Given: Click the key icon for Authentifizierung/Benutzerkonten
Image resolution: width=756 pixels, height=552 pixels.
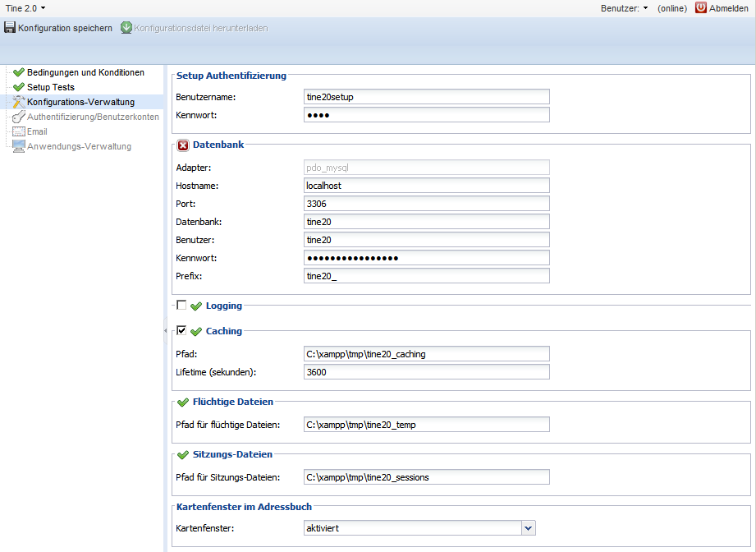Looking at the screenshot, I should [19, 117].
